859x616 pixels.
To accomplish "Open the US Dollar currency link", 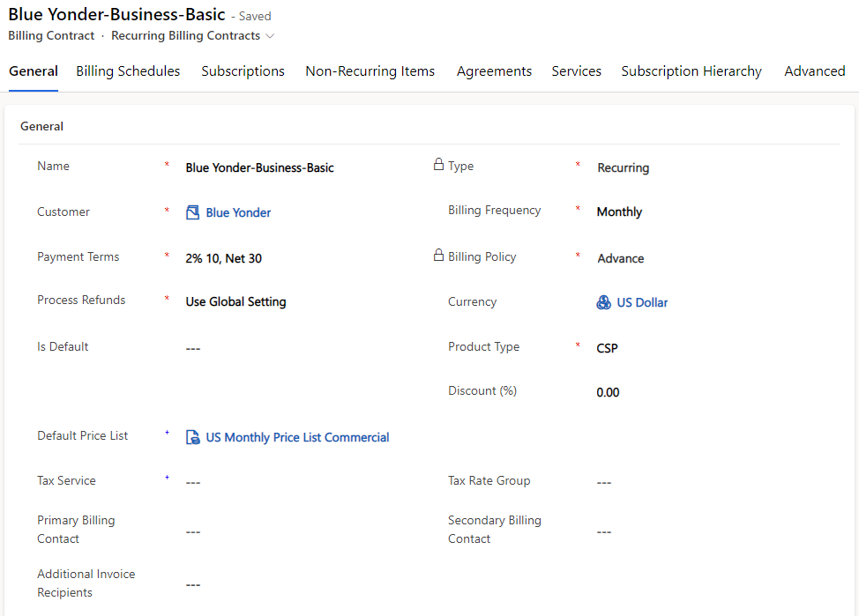I will (642, 302).
